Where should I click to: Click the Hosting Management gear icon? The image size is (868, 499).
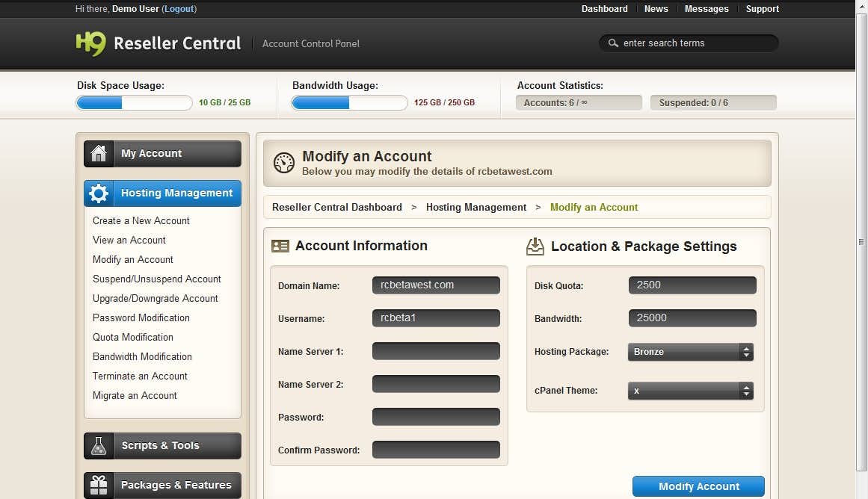(x=99, y=193)
